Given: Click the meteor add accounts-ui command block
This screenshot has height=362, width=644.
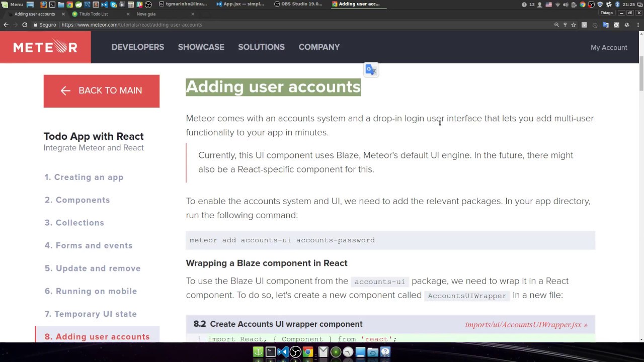Looking at the screenshot, I should (x=390, y=240).
